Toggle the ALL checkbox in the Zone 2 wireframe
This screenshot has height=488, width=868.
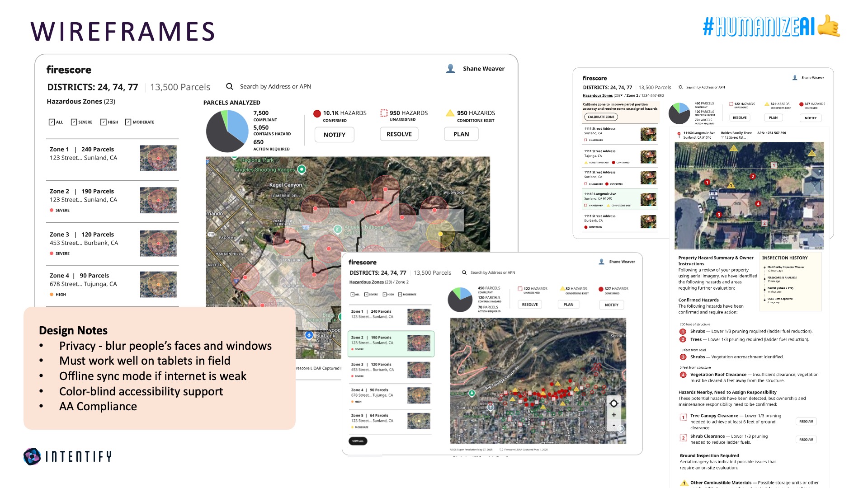click(353, 294)
